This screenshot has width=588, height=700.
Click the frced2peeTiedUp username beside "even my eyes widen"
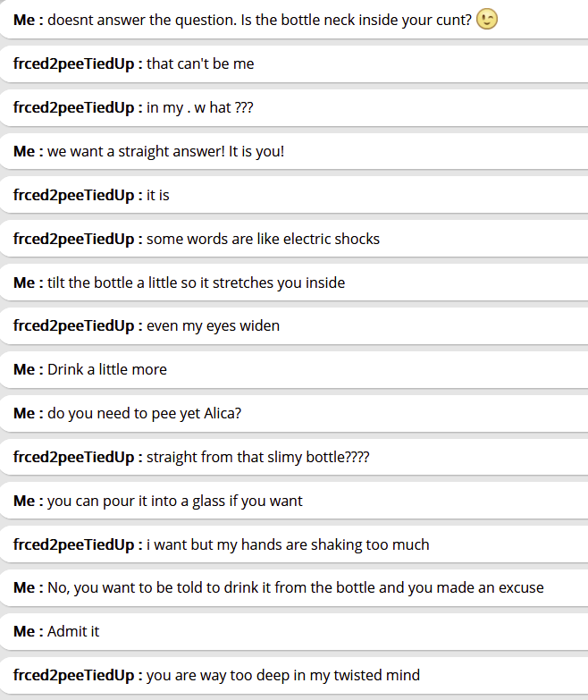[78, 325]
